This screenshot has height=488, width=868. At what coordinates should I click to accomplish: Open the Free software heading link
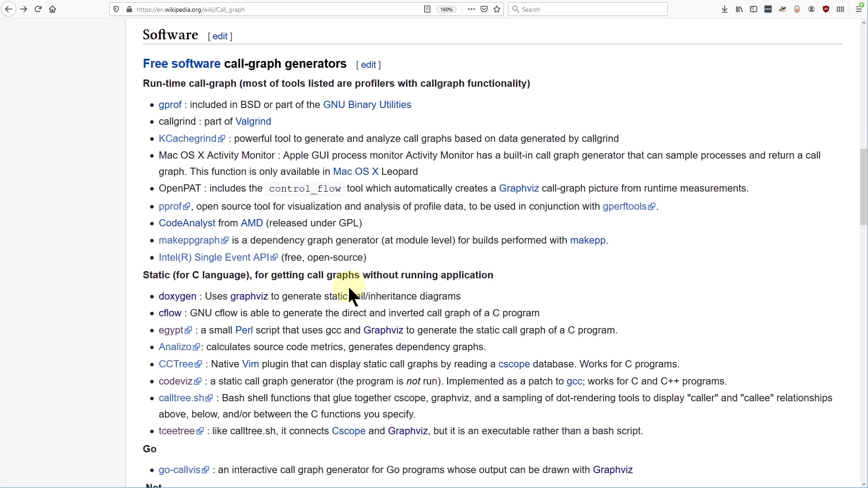tap(182, 64)
